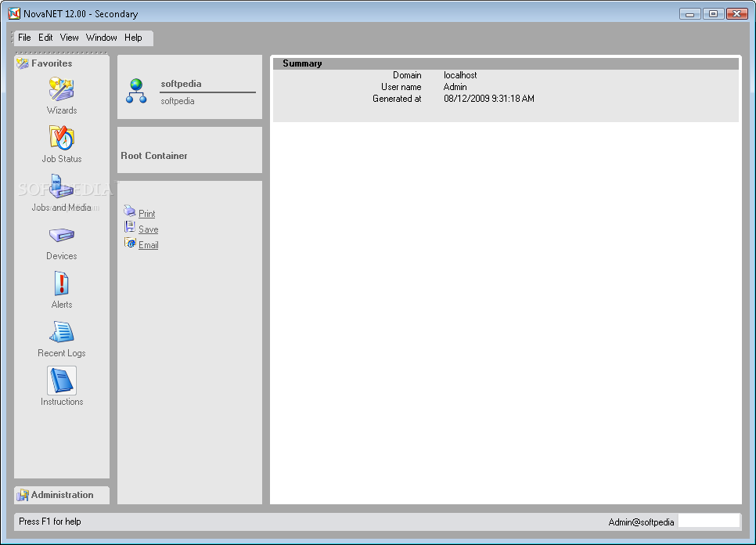The height and width of the screenshot is (545, 756).
Task: Minimize the NovaNET window
Action: click(689, 13)
